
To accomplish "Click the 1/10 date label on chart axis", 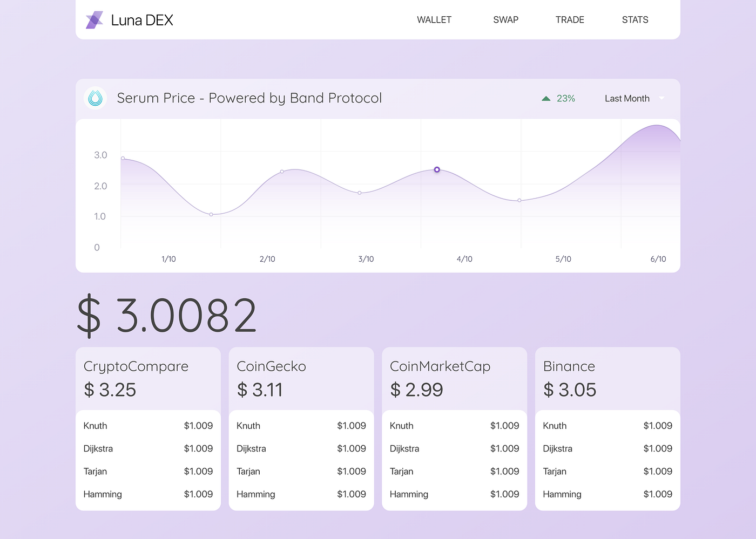I will (168, 259).
